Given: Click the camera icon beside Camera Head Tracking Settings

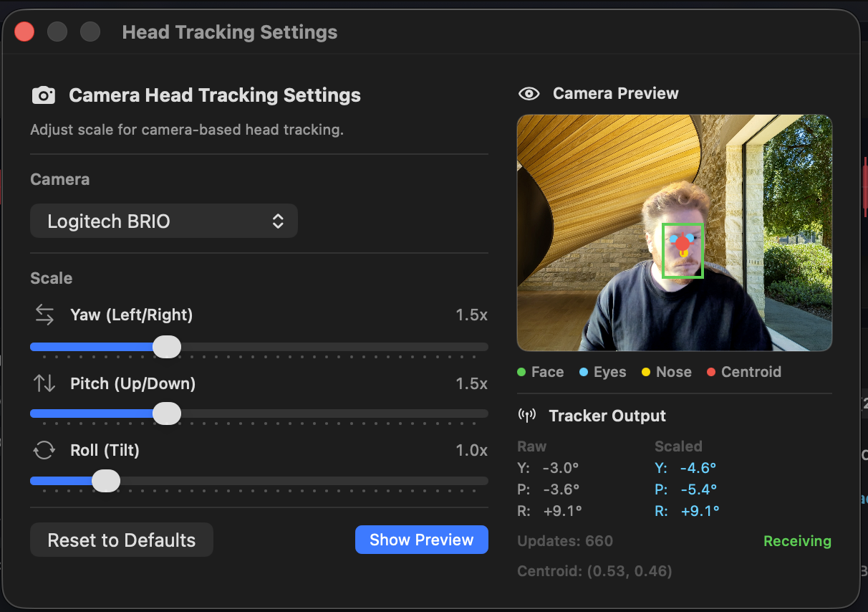Looking at the screenshot, I should pyautogui.click(x=43, y=95).
